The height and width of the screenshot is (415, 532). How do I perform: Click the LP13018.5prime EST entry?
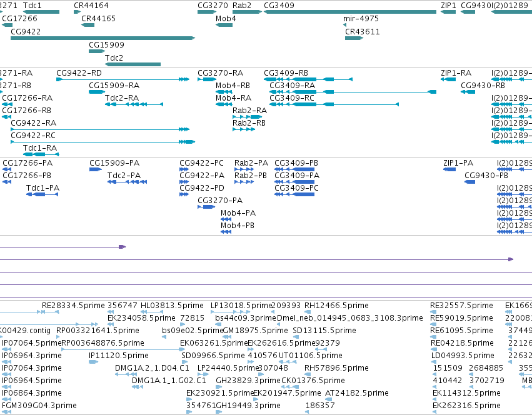[x=241, y=306]
